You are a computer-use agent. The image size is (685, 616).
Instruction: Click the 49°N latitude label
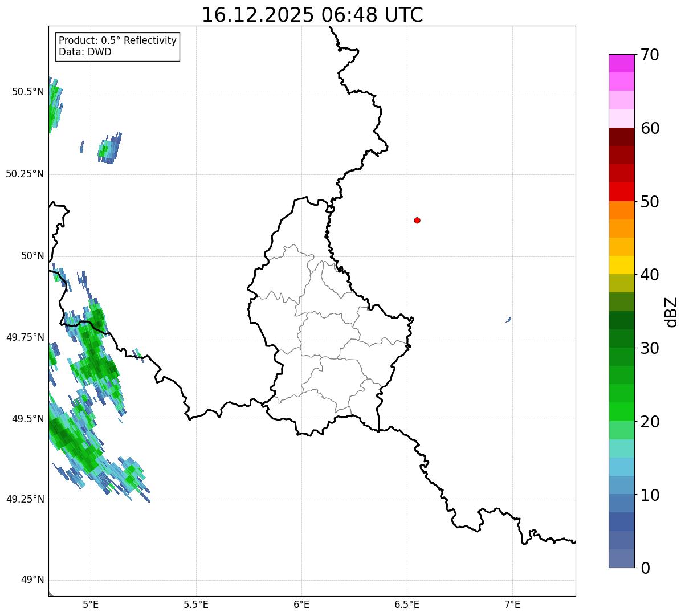coord(32,580)
